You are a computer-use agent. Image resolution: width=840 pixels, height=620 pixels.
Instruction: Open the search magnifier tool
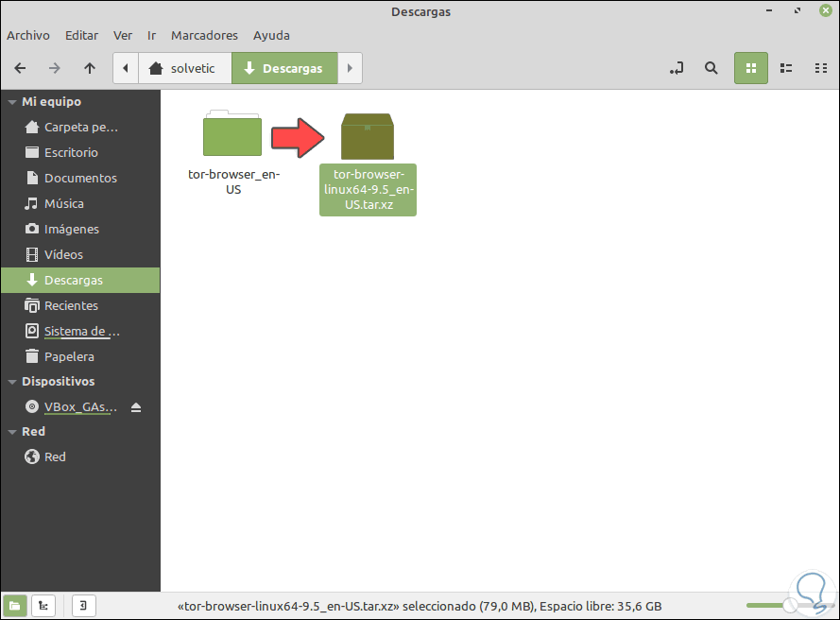tap(711, 68)
